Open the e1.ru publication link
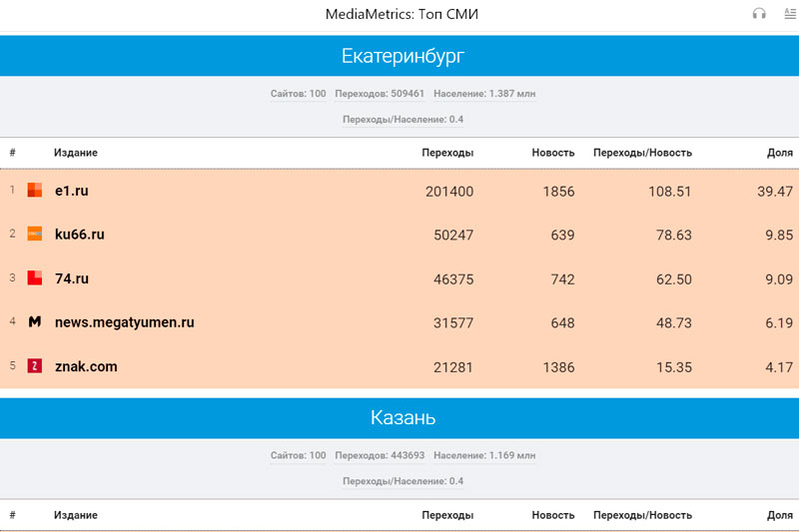This screenshot has width=799, height=532. pos(72,191)
